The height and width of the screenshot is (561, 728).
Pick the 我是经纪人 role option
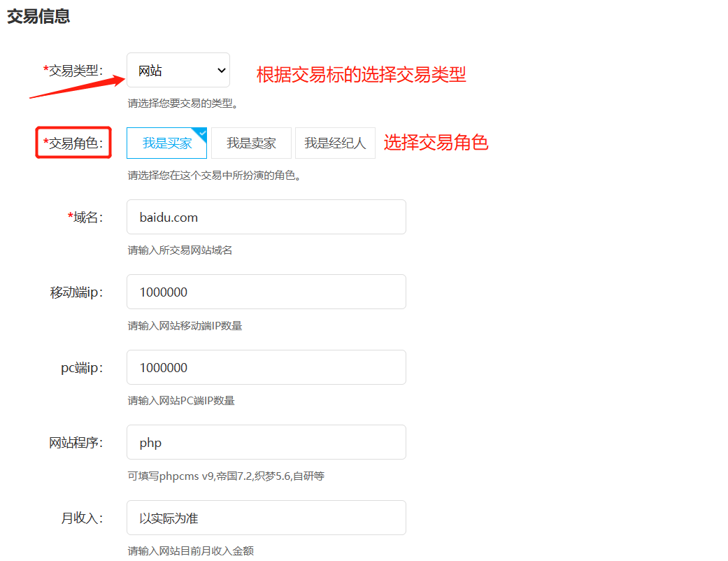tap(335, 143)
